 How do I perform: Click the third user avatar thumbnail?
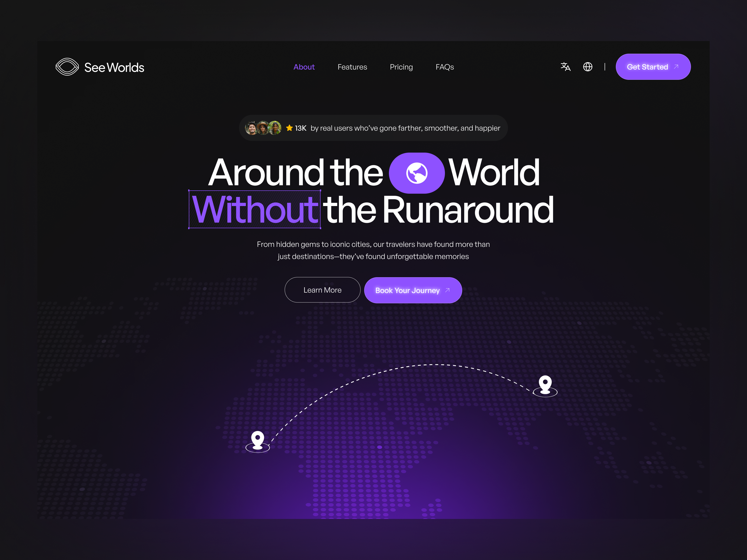275,128
